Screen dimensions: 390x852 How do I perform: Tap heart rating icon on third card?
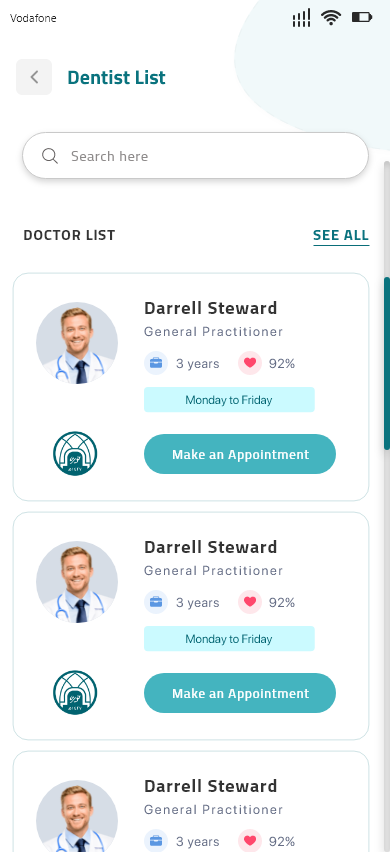[x=250, y=841]
